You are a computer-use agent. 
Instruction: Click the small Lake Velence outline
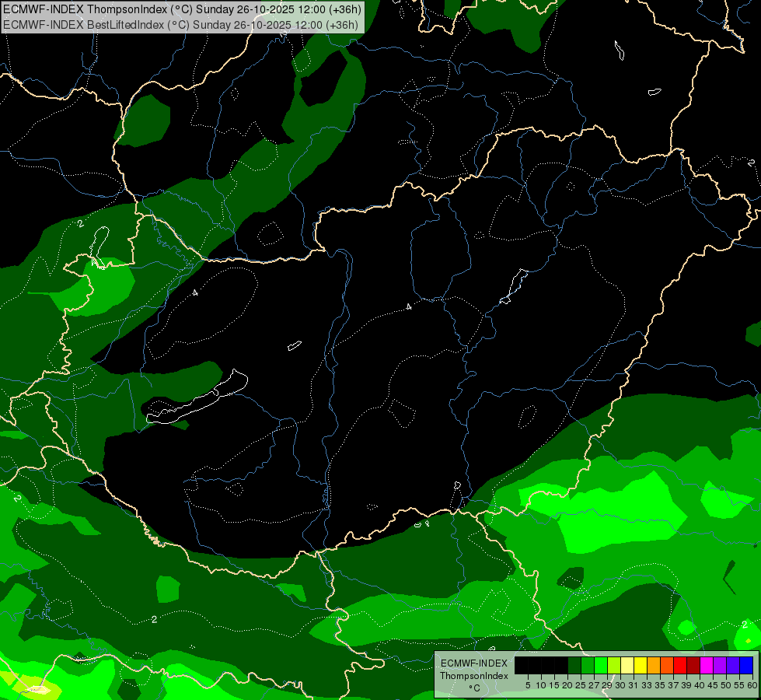(x=295, y=345)
